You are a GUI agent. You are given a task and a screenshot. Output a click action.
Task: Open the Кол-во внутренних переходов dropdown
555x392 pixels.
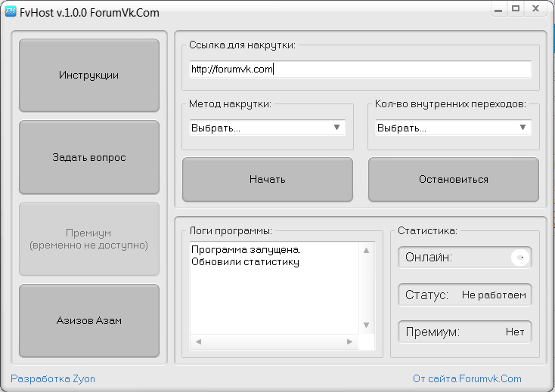[x=454, y=128]
